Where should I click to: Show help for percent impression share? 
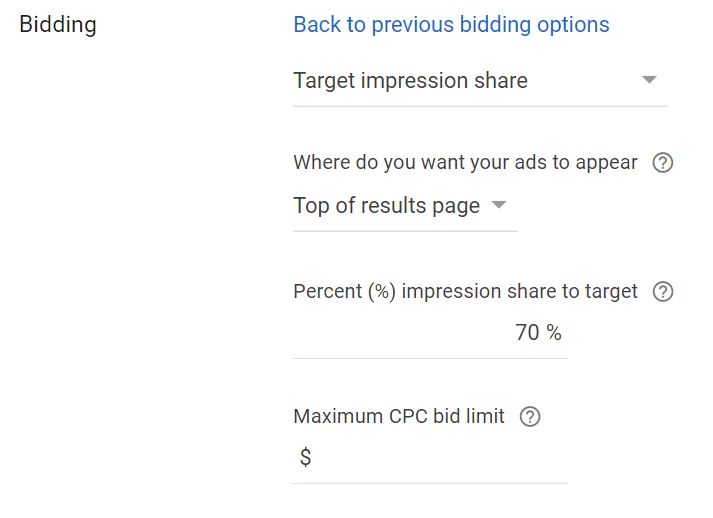pyautogui.click(x=662, y=292)
